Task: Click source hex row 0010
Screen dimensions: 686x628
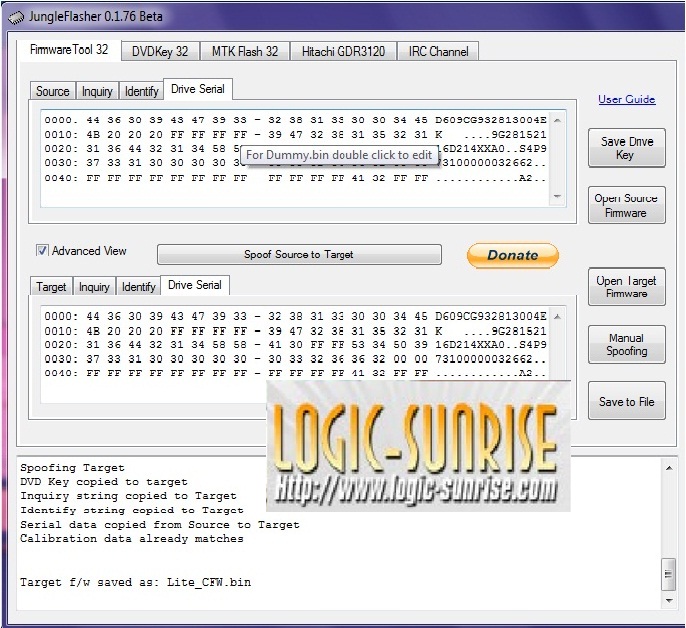Action: click(x=296, y=134)
